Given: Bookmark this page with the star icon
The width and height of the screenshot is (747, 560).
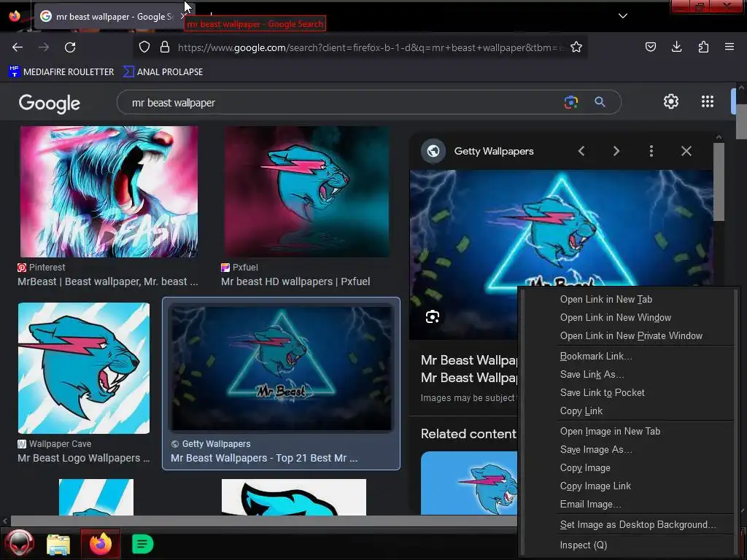Looking at the screenshot, I should tap(576, 47).
